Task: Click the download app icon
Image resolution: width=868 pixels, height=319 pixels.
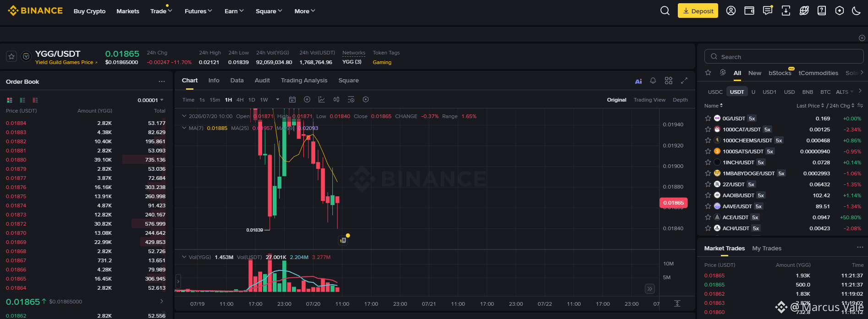Action: [x=786, y=11]
